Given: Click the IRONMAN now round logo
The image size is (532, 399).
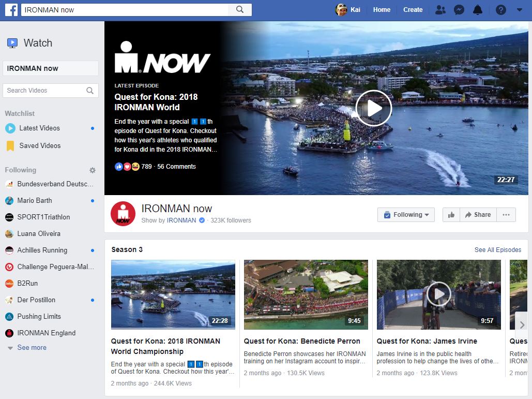Looking at the screenshot, I should tap(123, 214).
